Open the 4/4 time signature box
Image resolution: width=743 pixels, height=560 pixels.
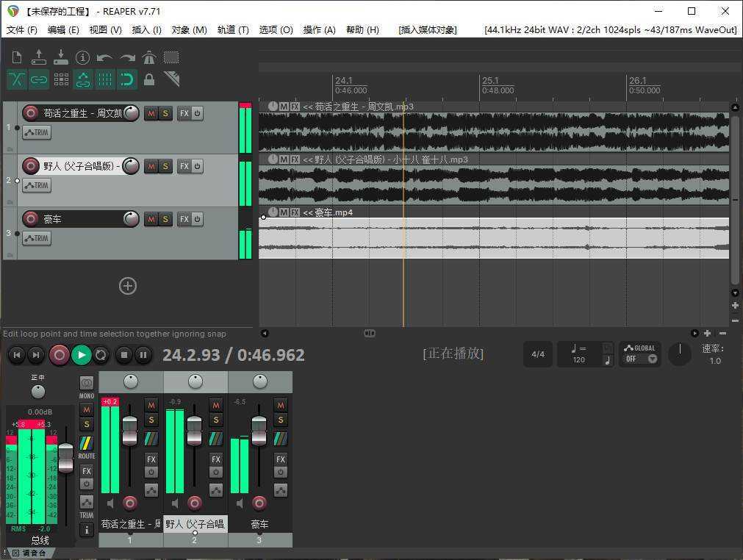click(538, 354)
